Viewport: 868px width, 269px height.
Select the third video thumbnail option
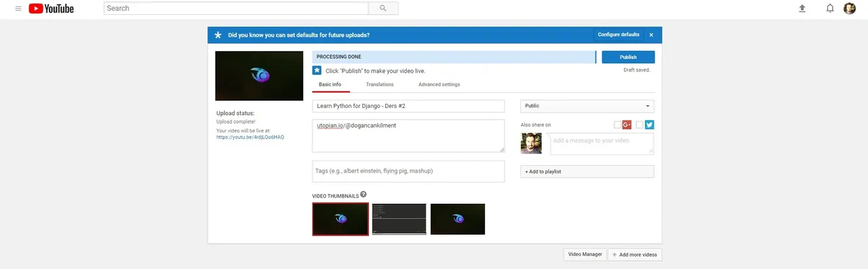pos(458,219)
